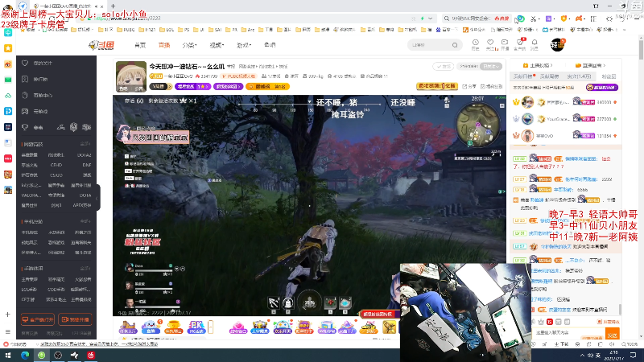This screenshot has height=362, width=644.
Task: Click the 开播 camera icon in header
Action: pyautogui.click(x=505, y=43)
